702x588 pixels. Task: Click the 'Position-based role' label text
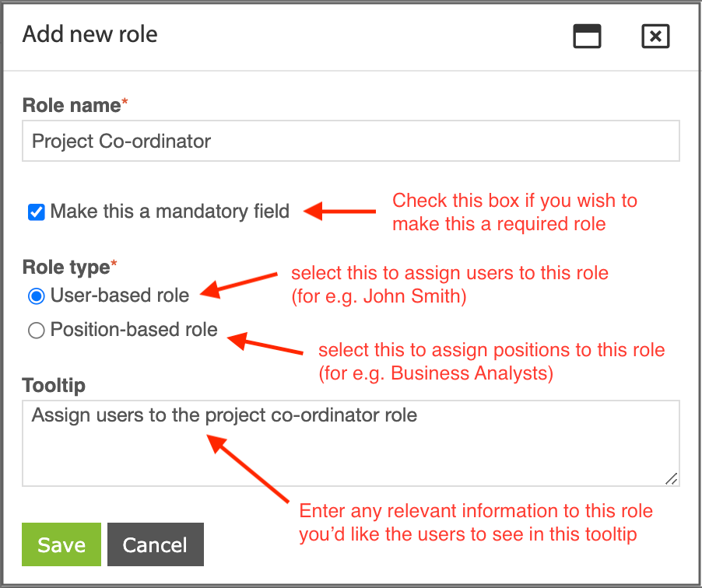(x=134, y=330)
